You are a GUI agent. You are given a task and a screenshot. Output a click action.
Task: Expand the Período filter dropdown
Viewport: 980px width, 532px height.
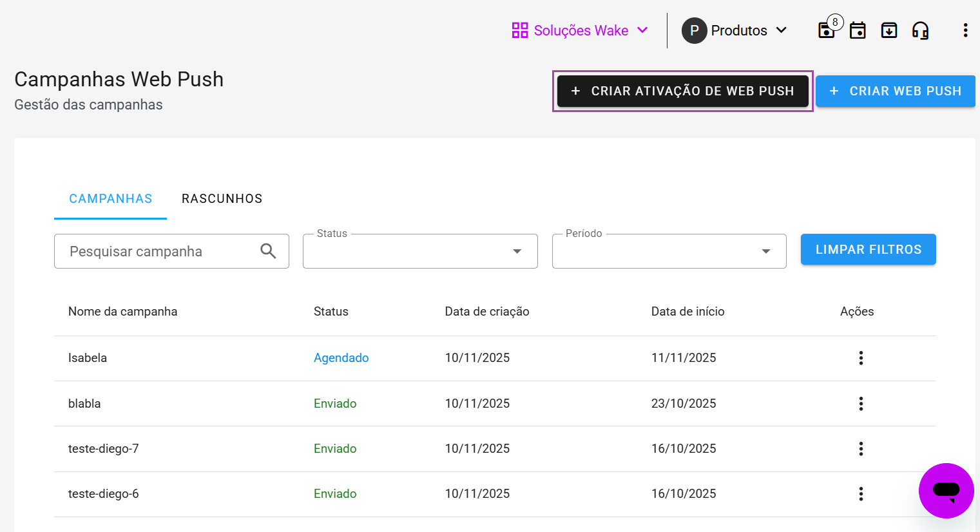point(765,251)
